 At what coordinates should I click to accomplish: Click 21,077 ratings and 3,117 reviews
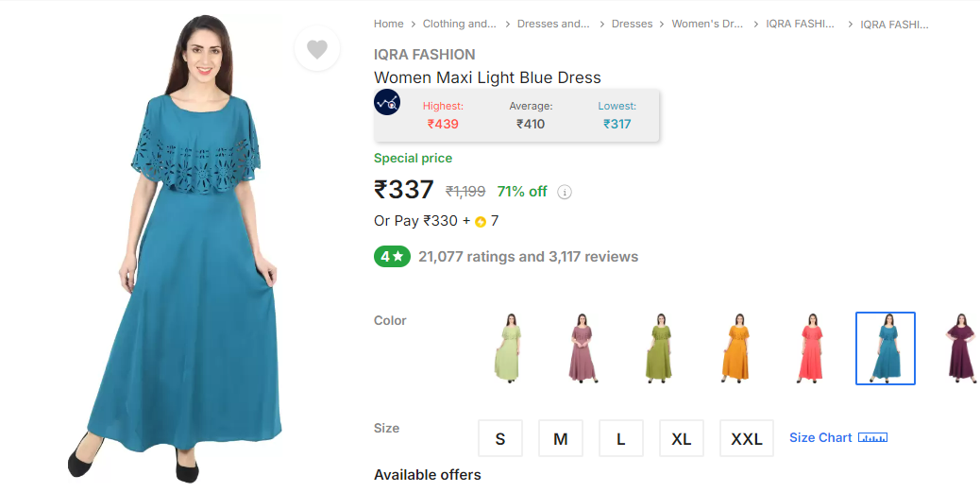click(528, 257)
